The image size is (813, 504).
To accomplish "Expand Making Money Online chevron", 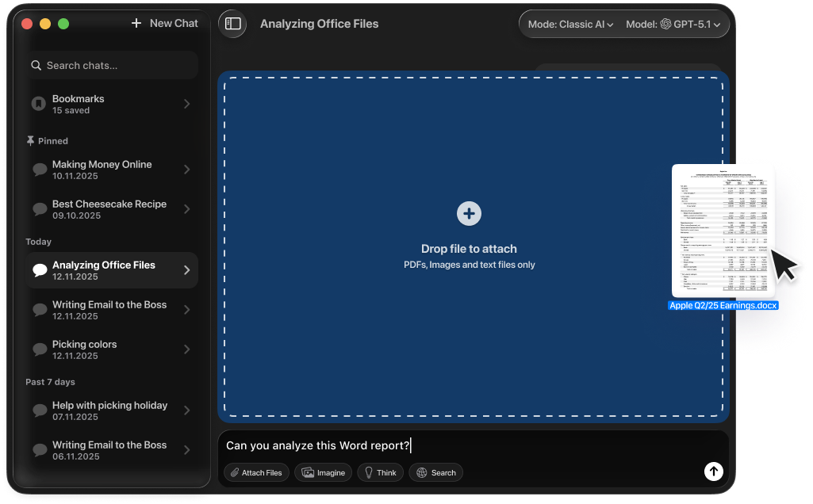I will coord(186,170).
